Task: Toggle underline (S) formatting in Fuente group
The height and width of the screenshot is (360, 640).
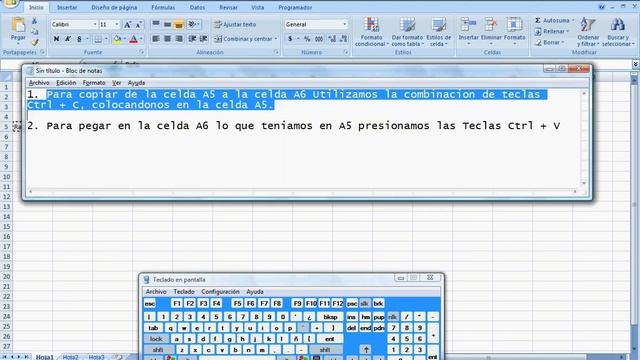Action: 79,39
